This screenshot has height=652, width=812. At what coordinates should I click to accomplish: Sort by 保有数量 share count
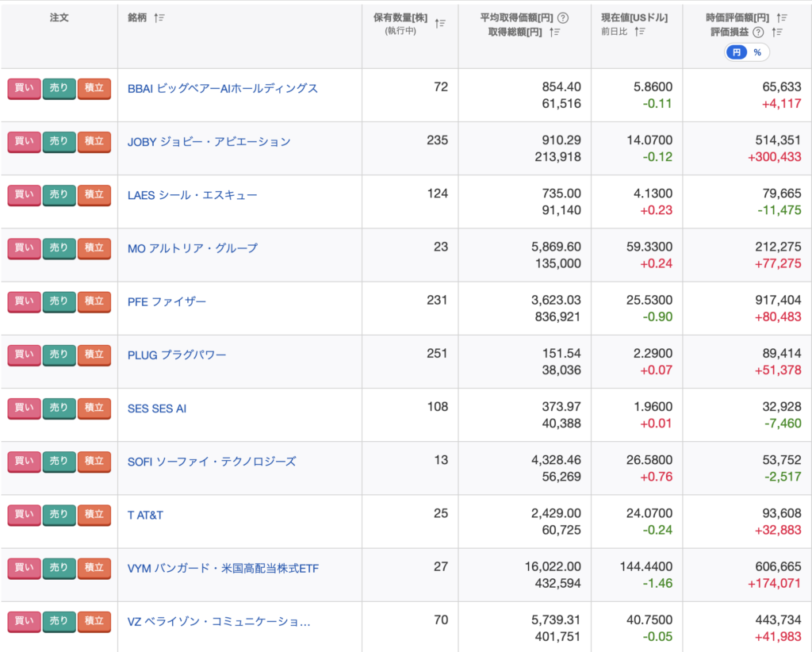point(441,24)
